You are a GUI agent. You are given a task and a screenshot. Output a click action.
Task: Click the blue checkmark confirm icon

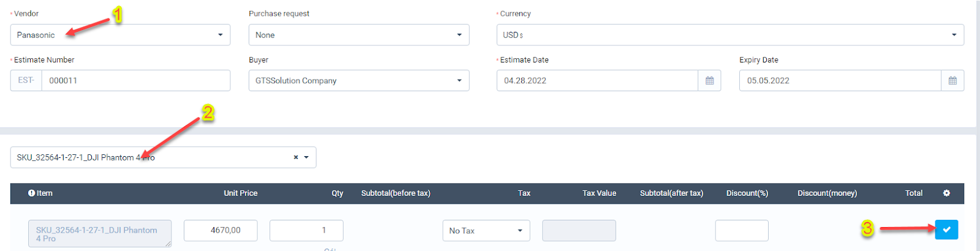click(946, 230)
